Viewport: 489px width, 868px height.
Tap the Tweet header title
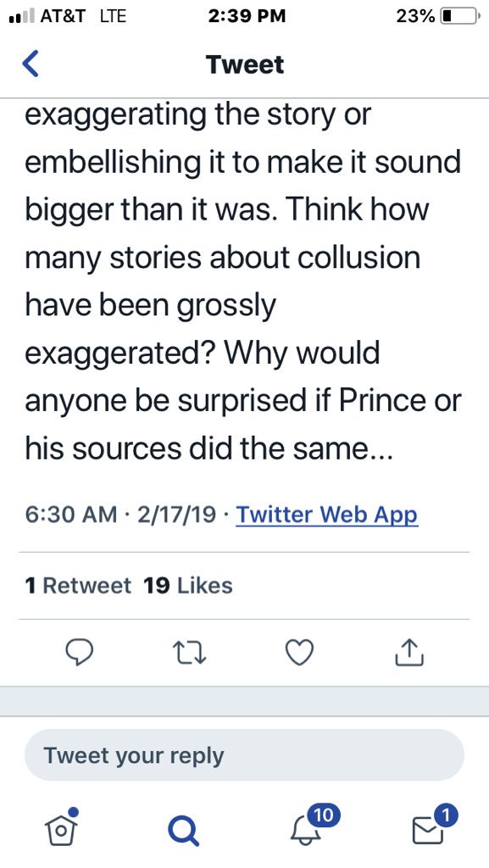(x=244, y=64)
